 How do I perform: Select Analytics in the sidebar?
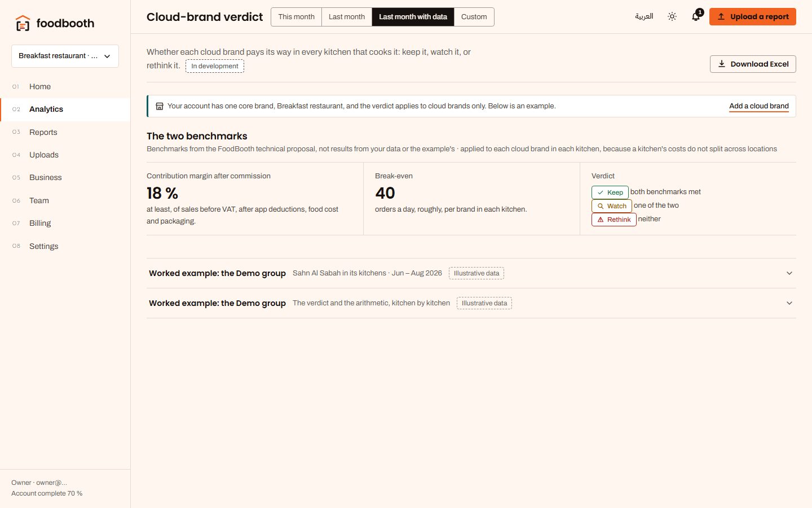(x=65, y=110)
